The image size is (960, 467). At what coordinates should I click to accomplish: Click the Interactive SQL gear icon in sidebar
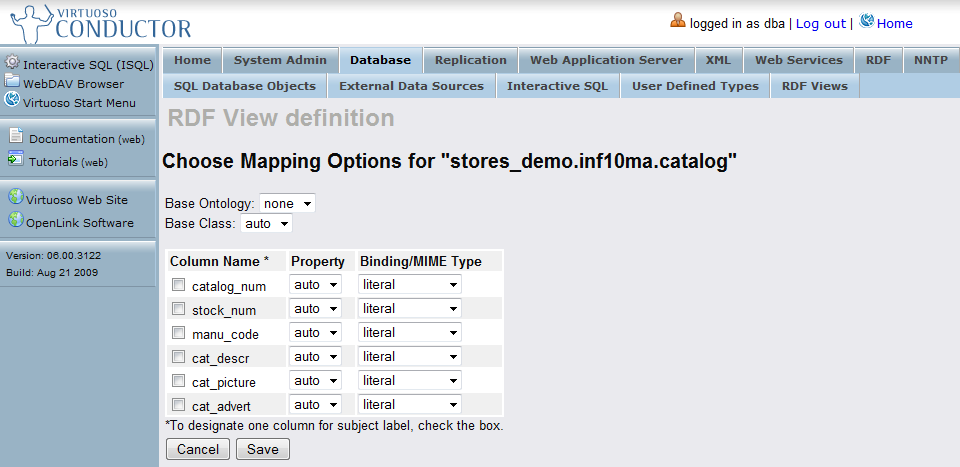(x=12, y=63)
